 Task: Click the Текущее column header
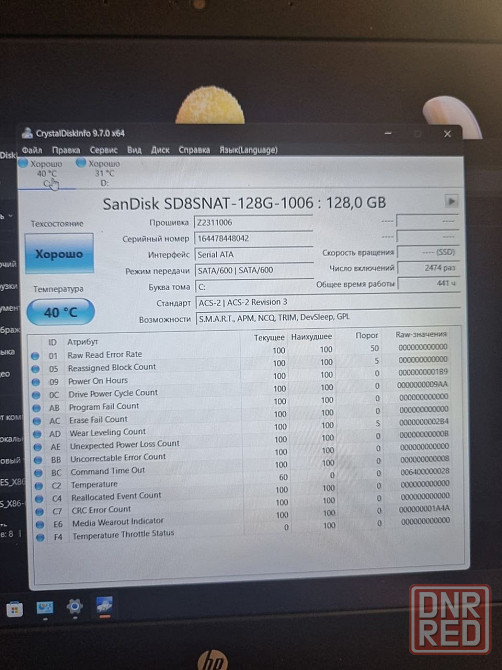point(269,338)
